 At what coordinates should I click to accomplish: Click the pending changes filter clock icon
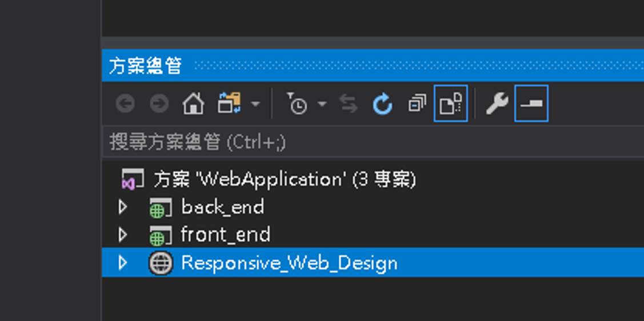[297, 103]
